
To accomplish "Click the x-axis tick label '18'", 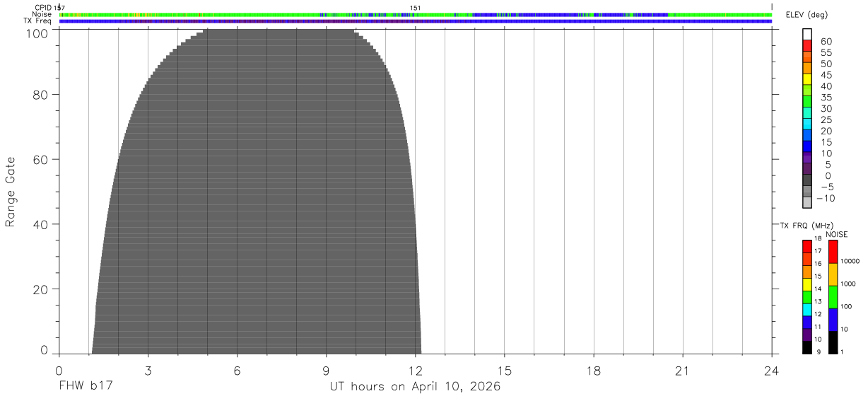I will point(593,371).
